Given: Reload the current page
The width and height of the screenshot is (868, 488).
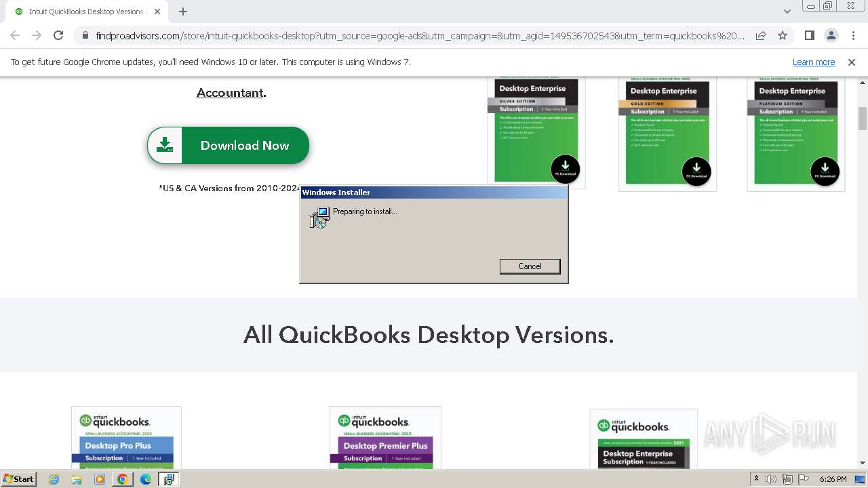Looking at the screenshot, I should click(x=58, y=35).
